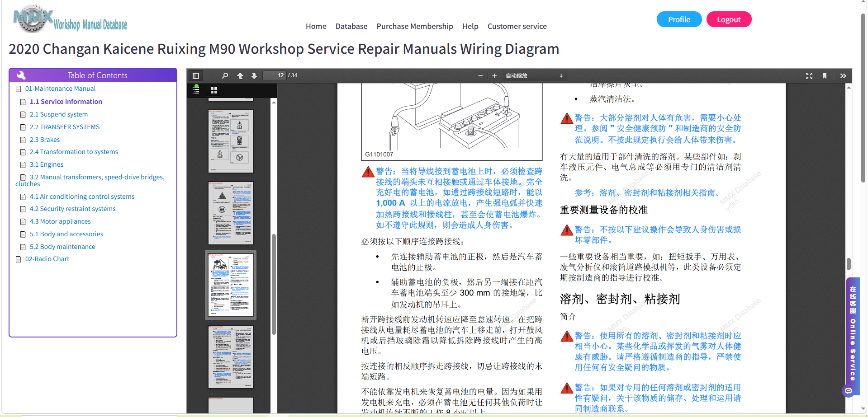
Task: Show the page thumbnails view
Action: 214,90
